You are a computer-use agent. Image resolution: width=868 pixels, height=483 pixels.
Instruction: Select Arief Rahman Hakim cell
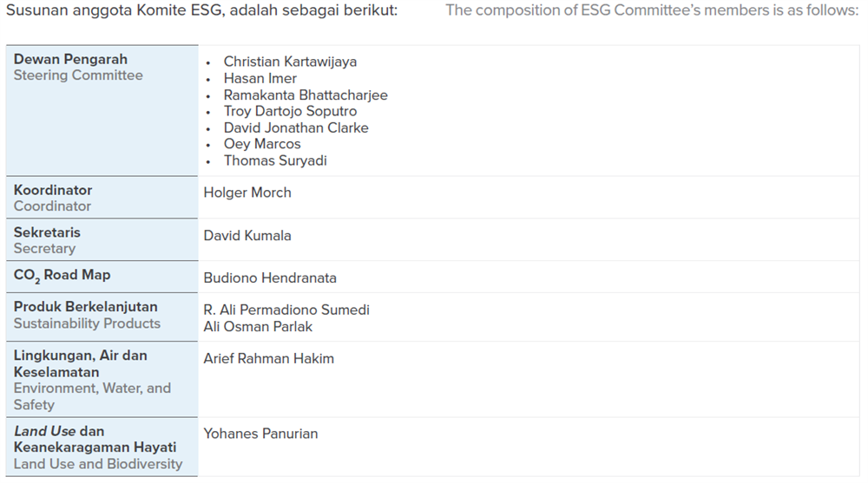click(x=269, y=358)
